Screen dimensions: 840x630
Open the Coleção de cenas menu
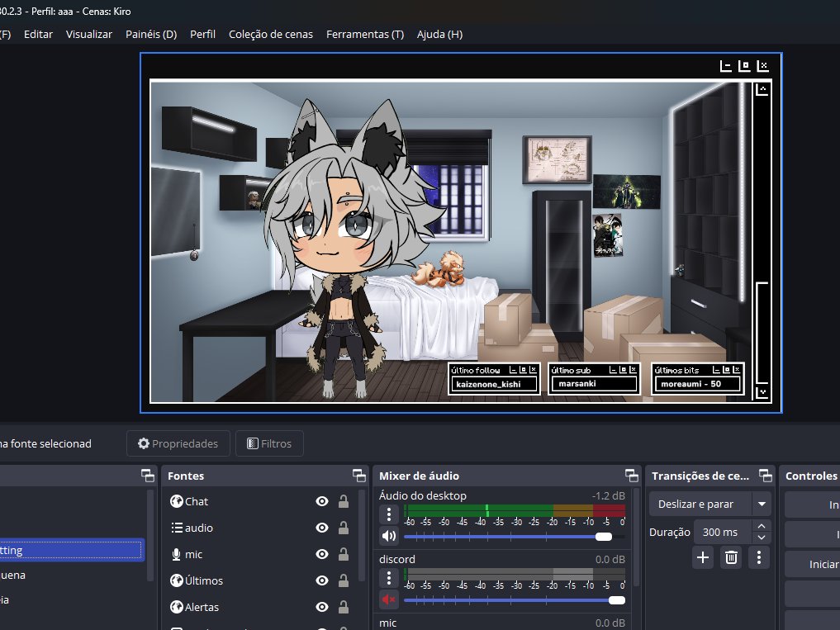271,35
